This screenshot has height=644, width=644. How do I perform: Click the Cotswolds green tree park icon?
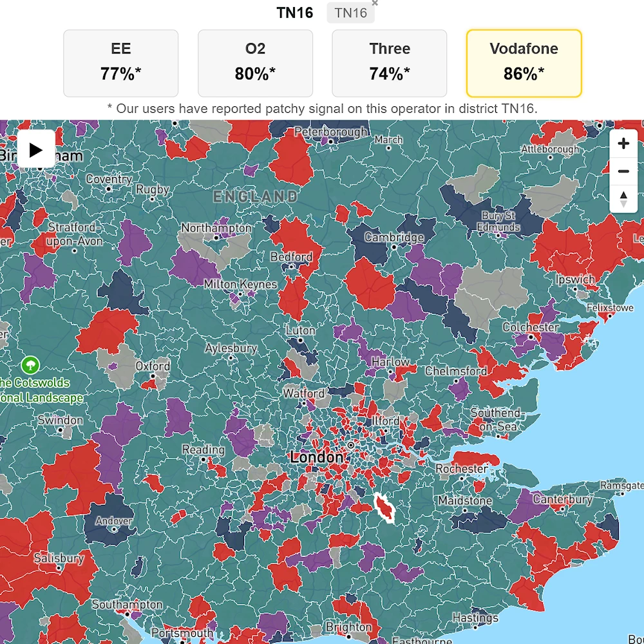tap(30, 366)
